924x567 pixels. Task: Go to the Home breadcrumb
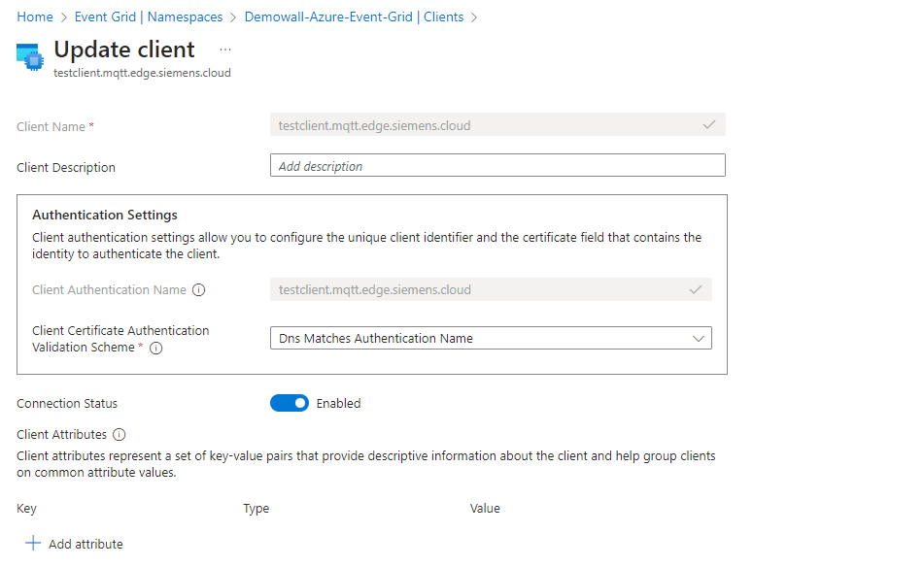point(35,17)
